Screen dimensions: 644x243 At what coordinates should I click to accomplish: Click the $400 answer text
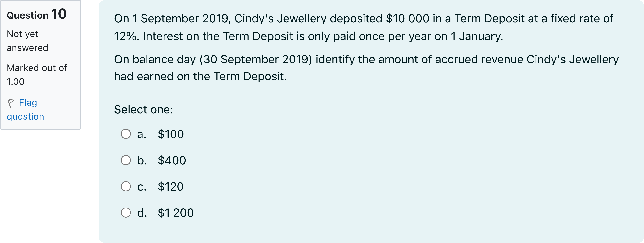[x=172, y=160]
